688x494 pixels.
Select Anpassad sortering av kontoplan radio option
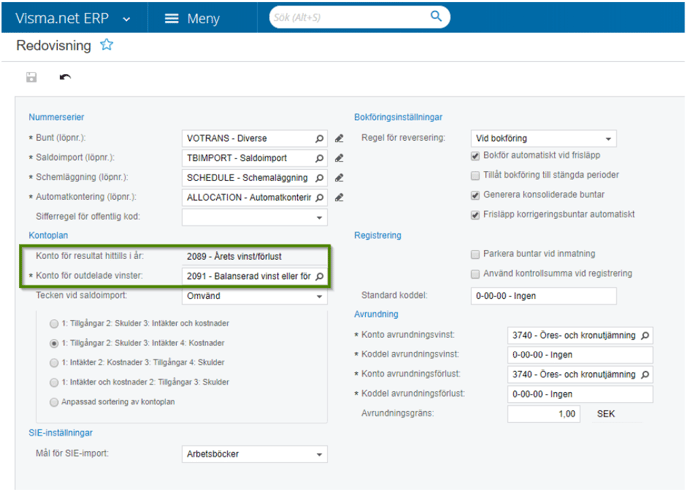54,402
